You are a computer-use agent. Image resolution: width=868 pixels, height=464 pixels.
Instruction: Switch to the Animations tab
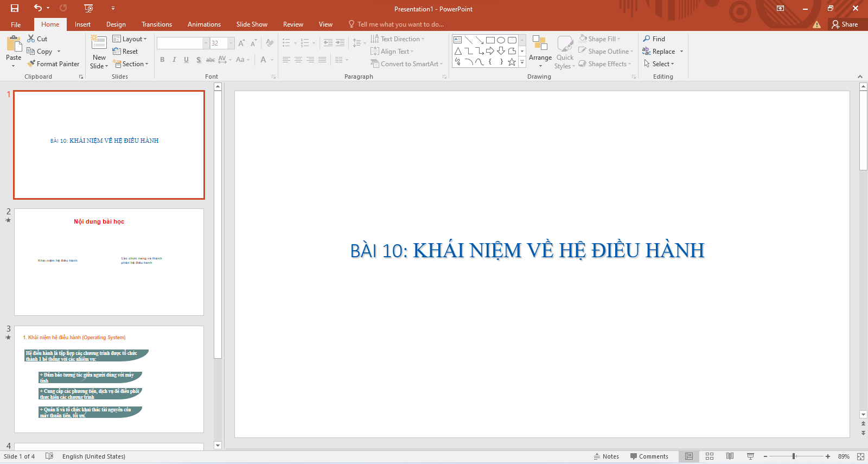(204, 24)
